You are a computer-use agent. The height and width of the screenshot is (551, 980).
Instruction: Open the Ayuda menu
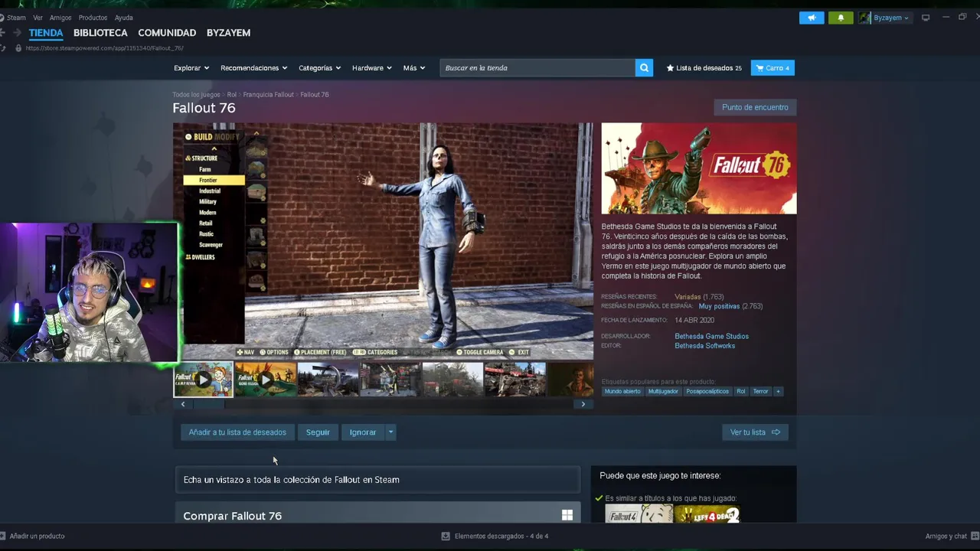click(x=123, y=18)
